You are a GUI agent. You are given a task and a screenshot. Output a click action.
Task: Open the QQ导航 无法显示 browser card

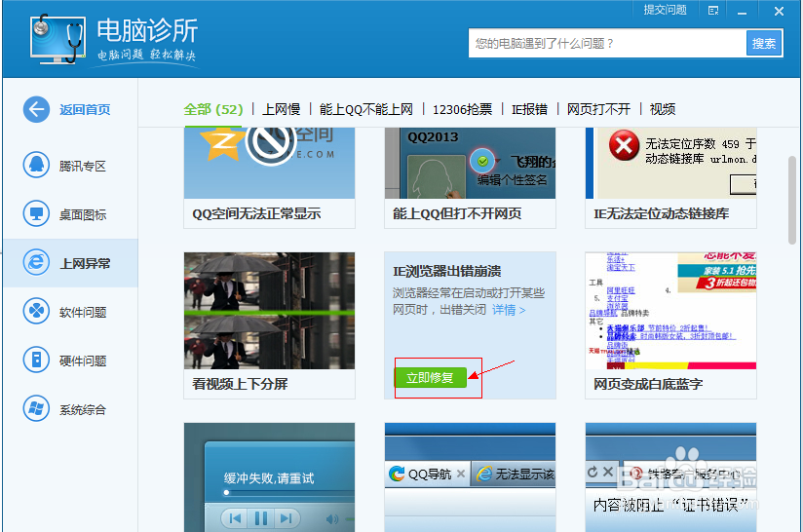pyautogui.click(x=470, y=477)
